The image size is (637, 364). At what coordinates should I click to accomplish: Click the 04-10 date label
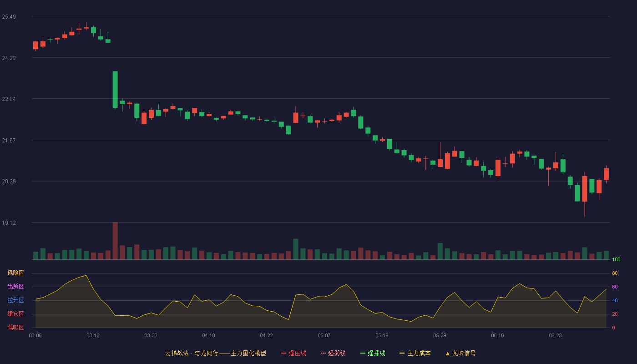pyautogui.click(x=208, y=335)
